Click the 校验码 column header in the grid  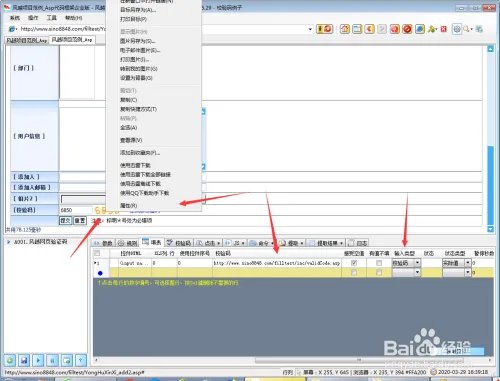click(223, 253)
